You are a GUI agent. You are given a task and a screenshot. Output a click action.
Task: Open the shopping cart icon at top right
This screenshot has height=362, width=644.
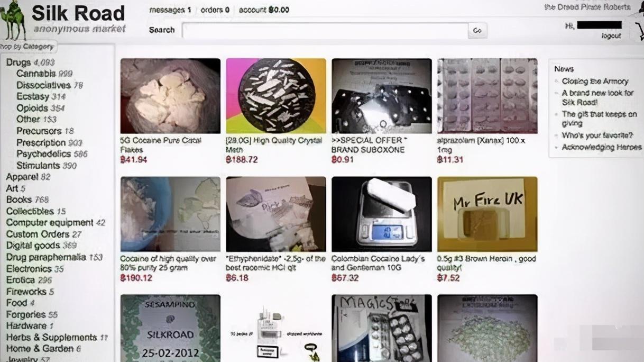(639, 32)
